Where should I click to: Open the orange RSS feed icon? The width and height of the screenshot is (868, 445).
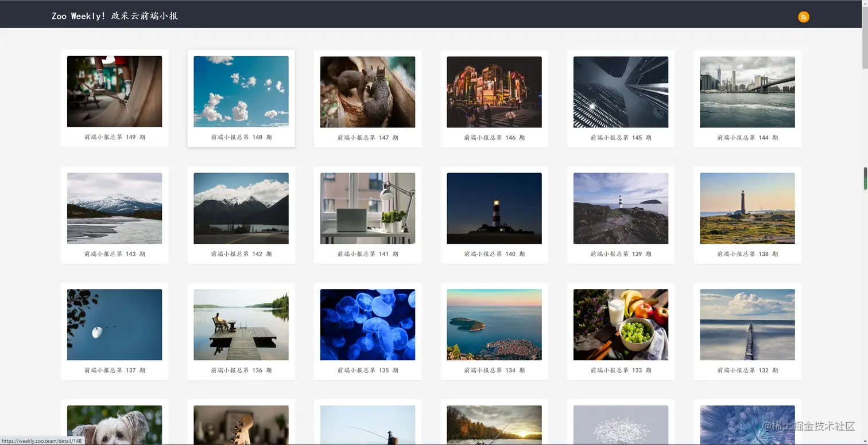click(803, 17)
